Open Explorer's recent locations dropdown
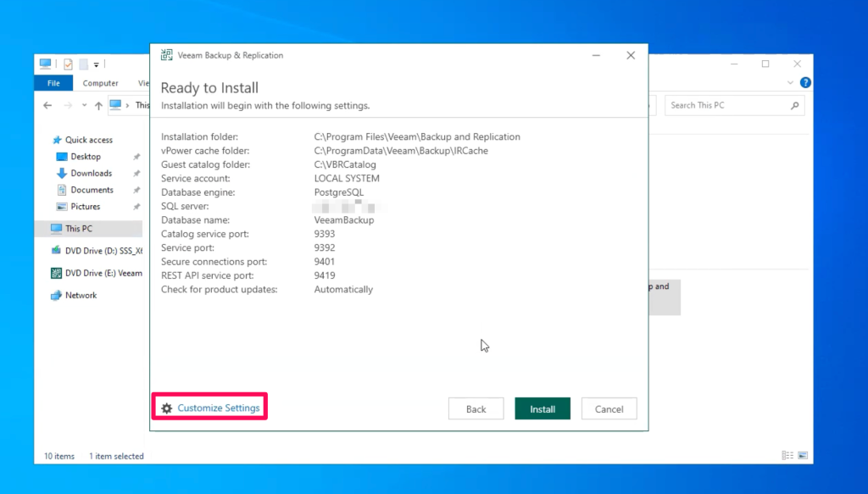 click(84, 105)
